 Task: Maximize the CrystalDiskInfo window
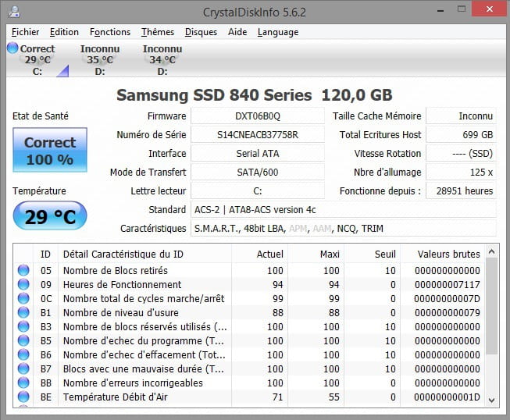462,9
